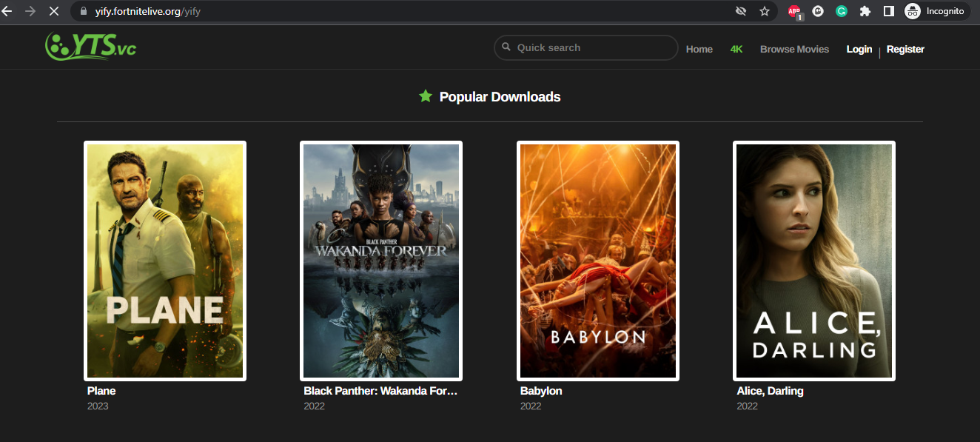Image resolution: width=980 pixels, height=442 pixels.
Task: Open the Adblock Plus extension icon
Action: pos(794,11)
